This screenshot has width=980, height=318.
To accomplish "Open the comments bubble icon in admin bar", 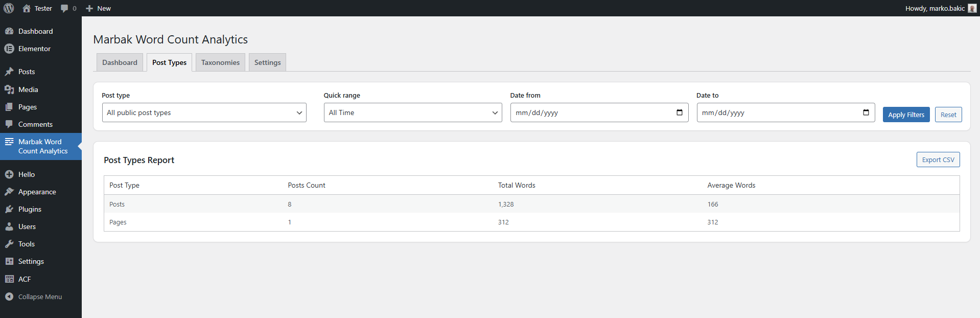I will [x=64, y=8].
